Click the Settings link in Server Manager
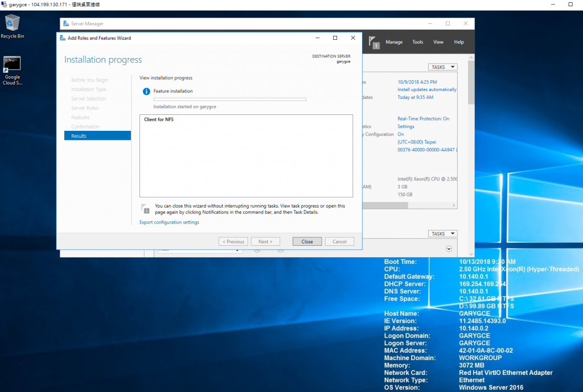 coord(405,126)
